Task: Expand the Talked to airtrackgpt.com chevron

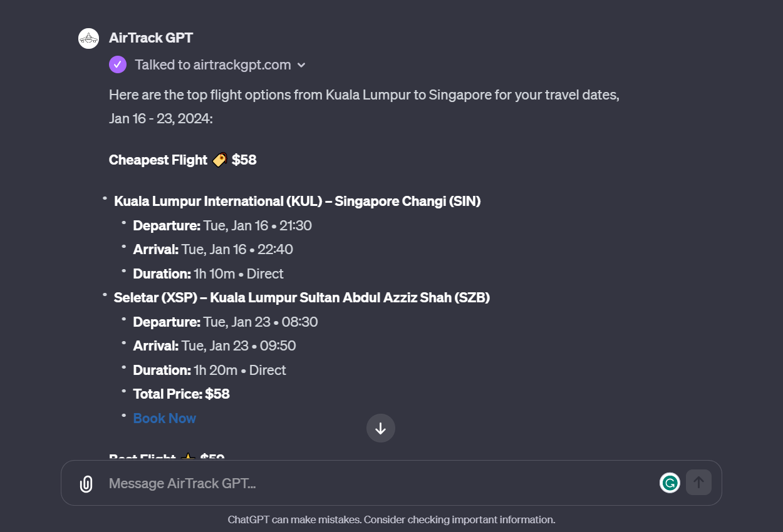Action: (x=301, y=65)
